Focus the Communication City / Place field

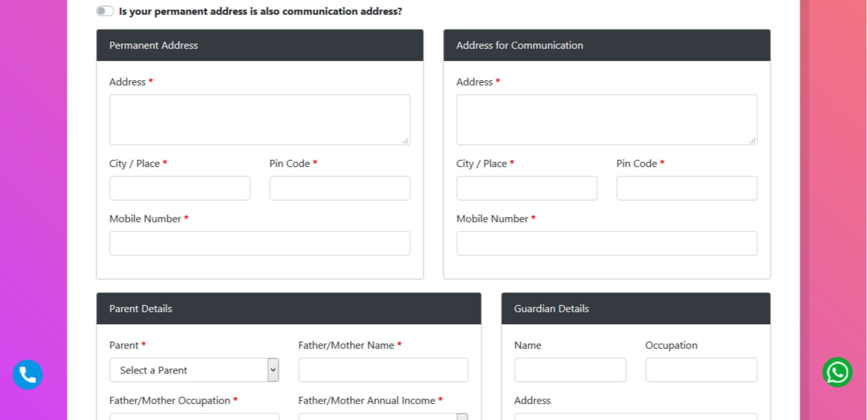pos(527,188)
